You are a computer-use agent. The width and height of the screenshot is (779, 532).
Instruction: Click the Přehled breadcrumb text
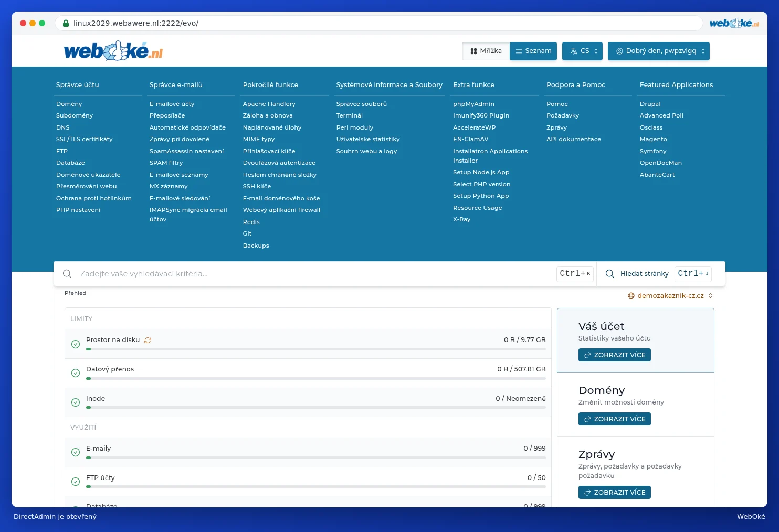(x=76, y=293)
